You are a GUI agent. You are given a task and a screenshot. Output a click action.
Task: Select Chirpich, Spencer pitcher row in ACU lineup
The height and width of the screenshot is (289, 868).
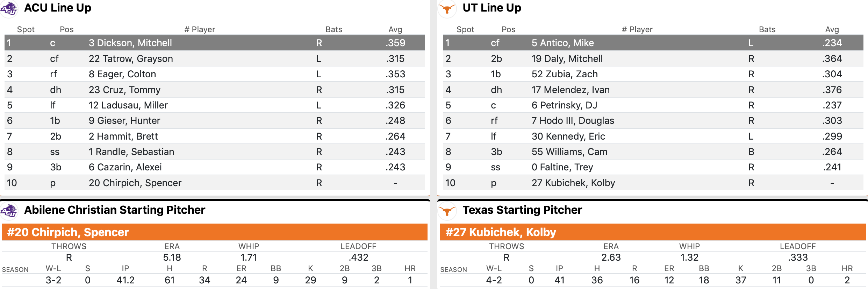click(x=135, y=183)
